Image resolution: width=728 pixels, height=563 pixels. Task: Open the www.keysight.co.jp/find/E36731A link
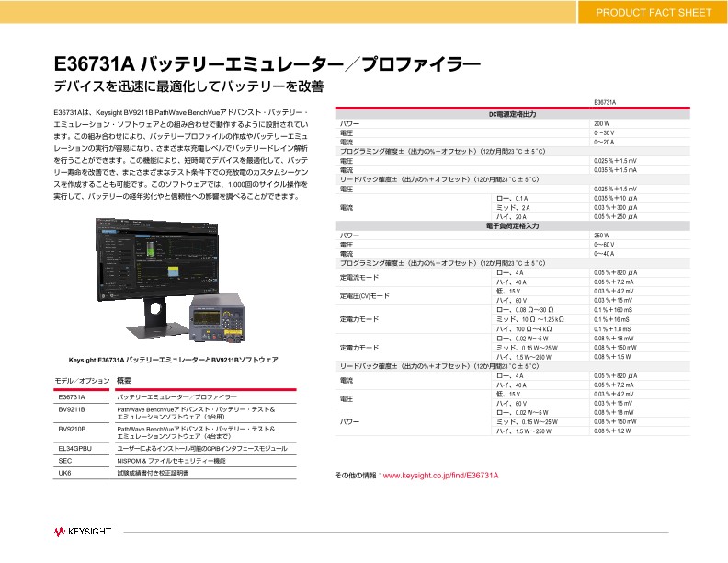439,476
